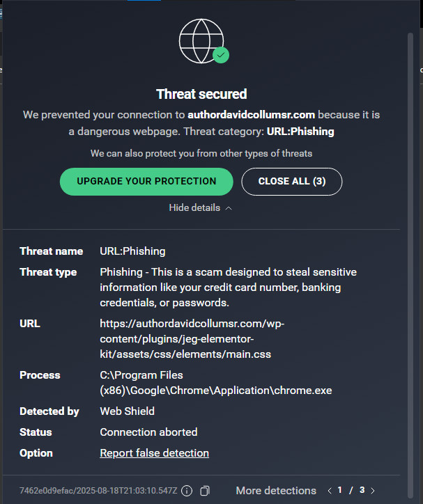Click the Threat secured heading
The image size is (423, 504).
pos(201,94)
